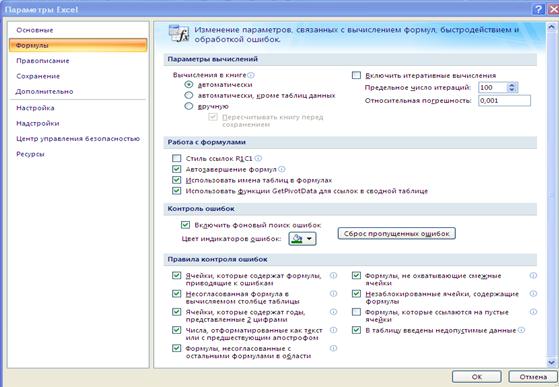Toggle Включить фоновый поиск ошибок checkbox
This screenshot has height=387, width=559.
point(185,225)
